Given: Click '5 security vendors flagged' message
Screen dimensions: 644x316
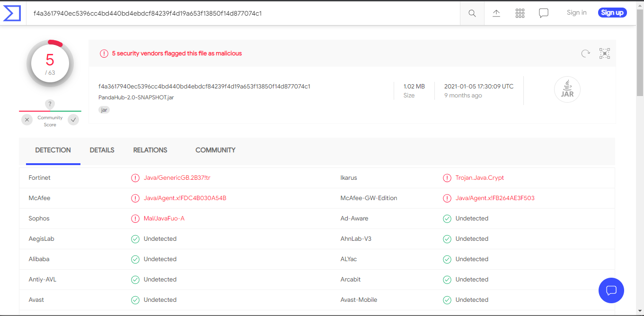Looking at the screenshot, I should (x=177, y=53).
